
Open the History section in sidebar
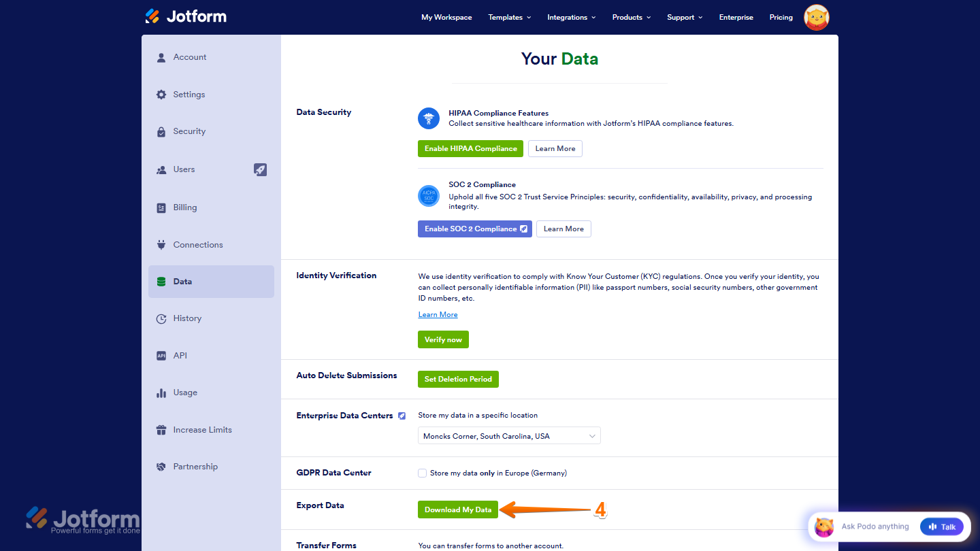(x=211, y=318)
